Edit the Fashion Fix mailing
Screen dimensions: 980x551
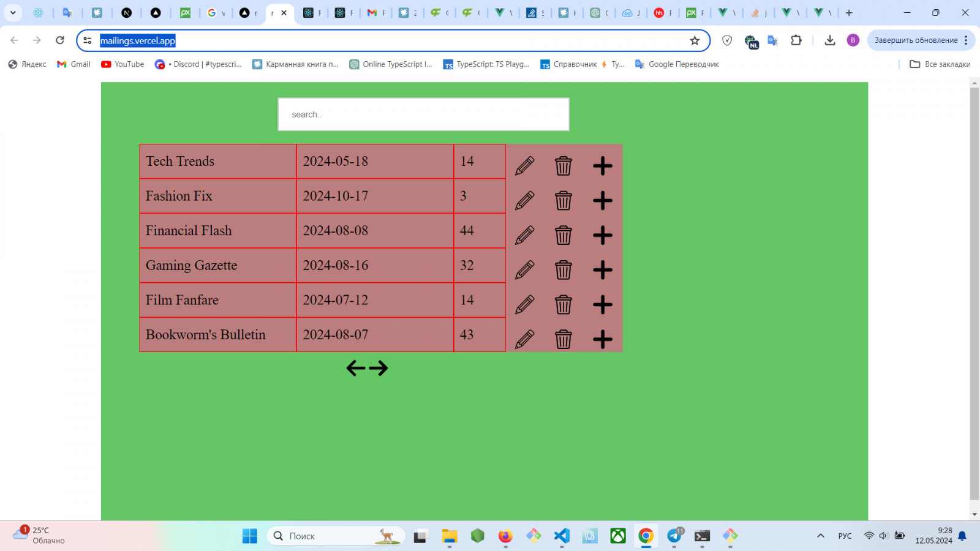pyautogui.click(x=525, y=200)
